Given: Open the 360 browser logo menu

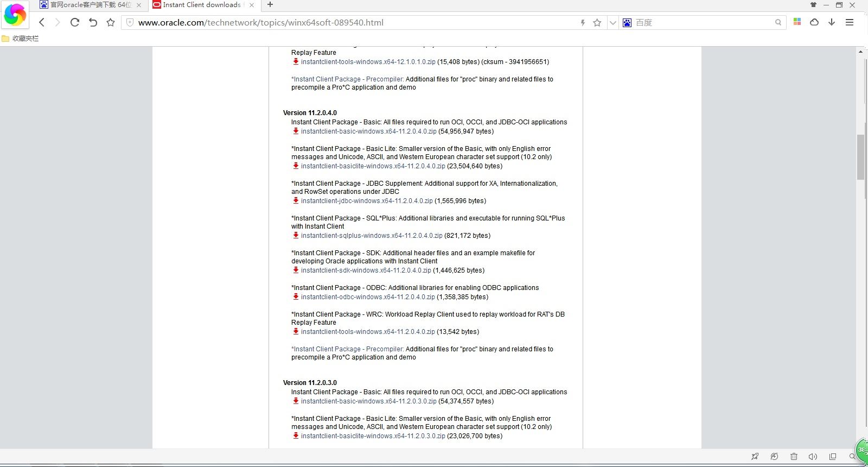Looking at the screenshot, I should click(15, 15).
